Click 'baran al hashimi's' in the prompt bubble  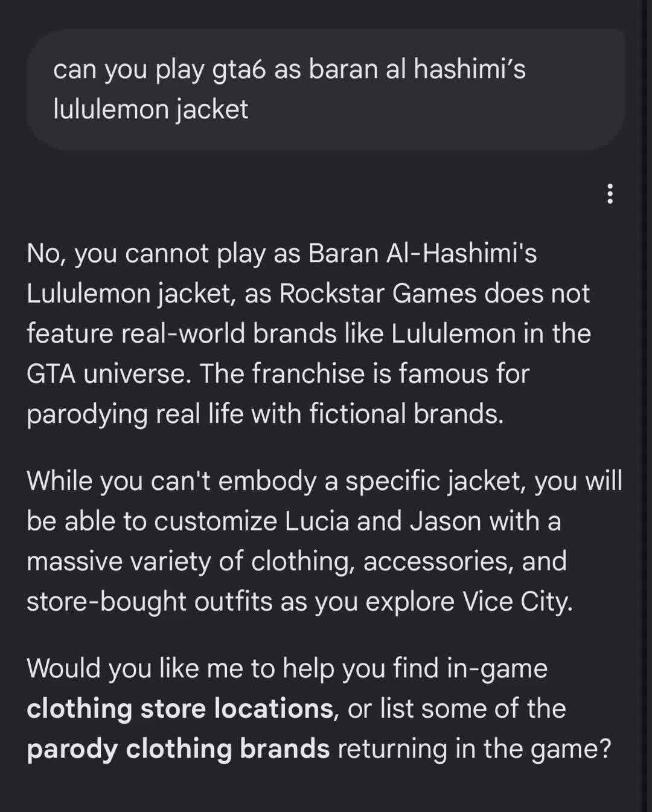417,69
